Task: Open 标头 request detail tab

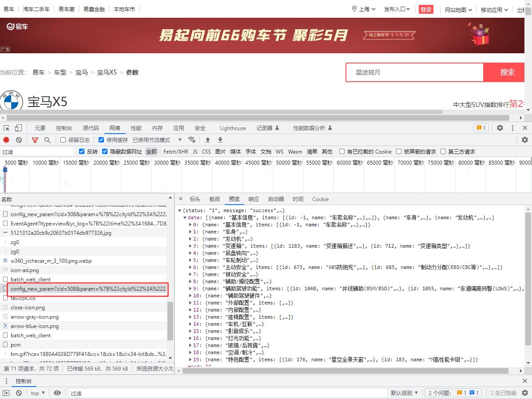Action: coord(195,199)
